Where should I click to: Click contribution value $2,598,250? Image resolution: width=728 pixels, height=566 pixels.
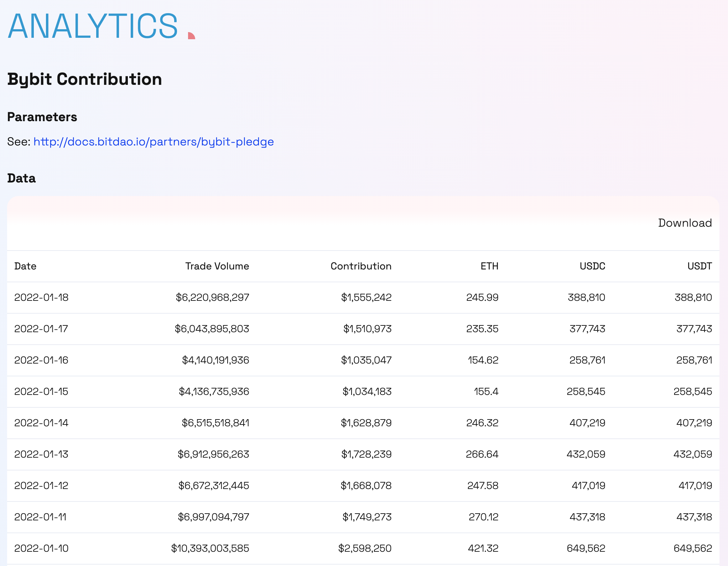pyautogui.click(x=365, y=549)
